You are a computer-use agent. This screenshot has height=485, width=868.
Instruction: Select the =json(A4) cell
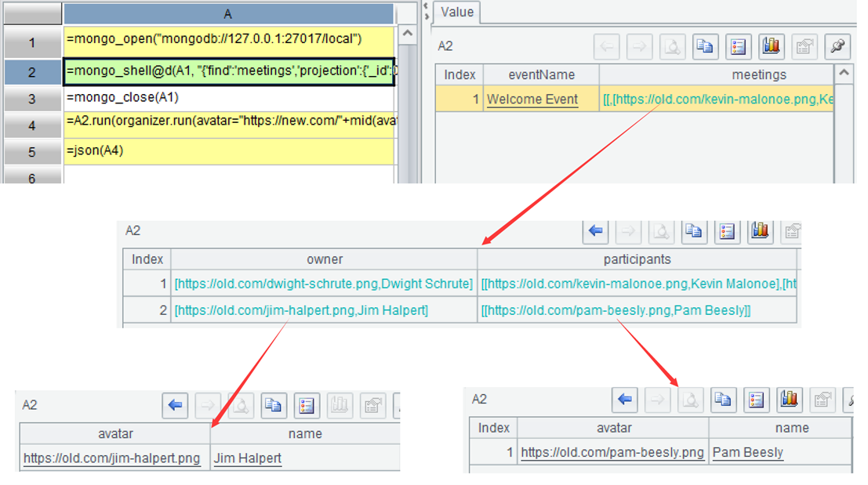(229, 151)
